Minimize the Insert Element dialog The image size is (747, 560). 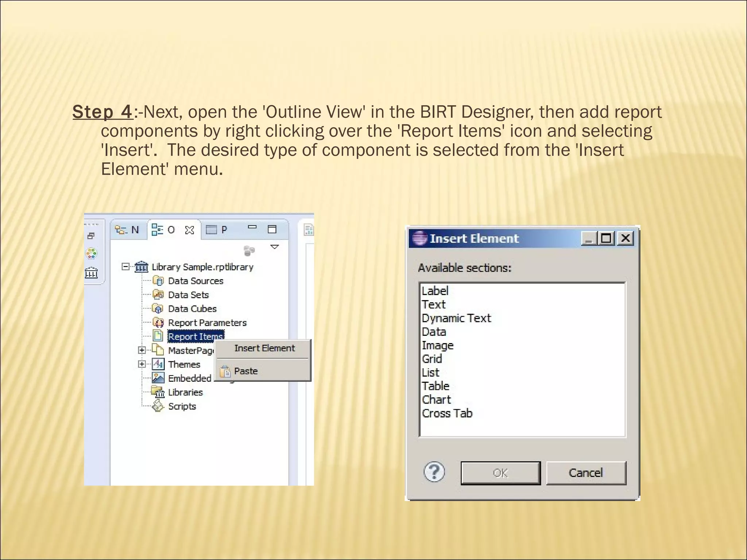(x=589, y=238)
